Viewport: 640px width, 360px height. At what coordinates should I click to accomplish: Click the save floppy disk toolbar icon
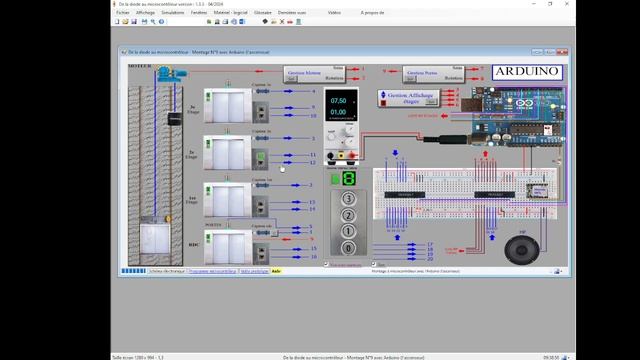coord(134,22)
